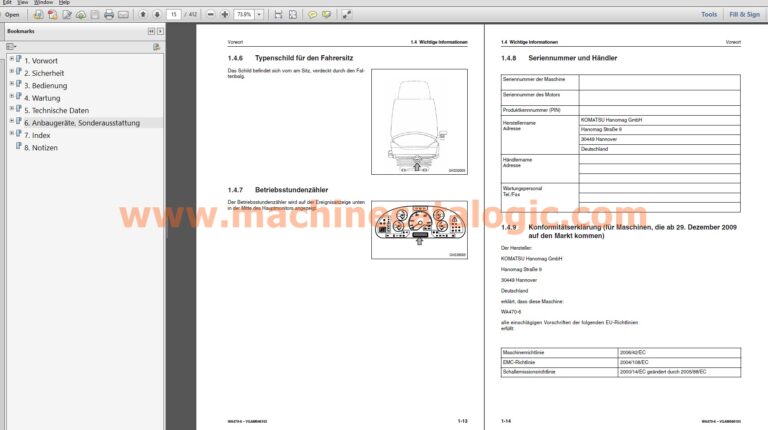Open the Window menu
Screen dimensions: 768x430
click(44, 2)
